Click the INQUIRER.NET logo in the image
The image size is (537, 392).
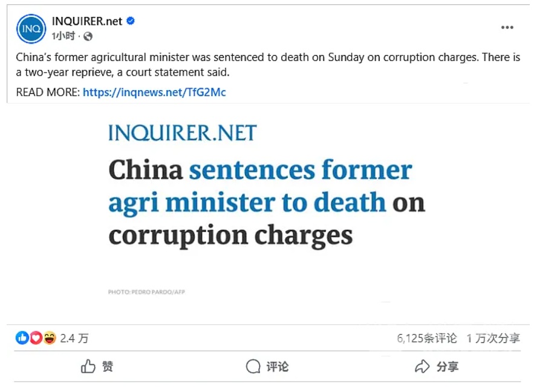click(x=183, y=133)
